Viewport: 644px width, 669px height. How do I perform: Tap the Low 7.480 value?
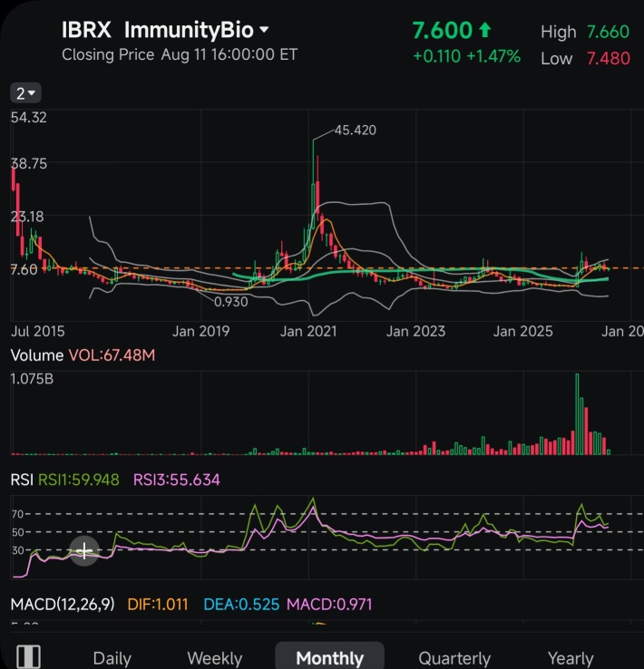pyautogui.click(x=608, y=58)
